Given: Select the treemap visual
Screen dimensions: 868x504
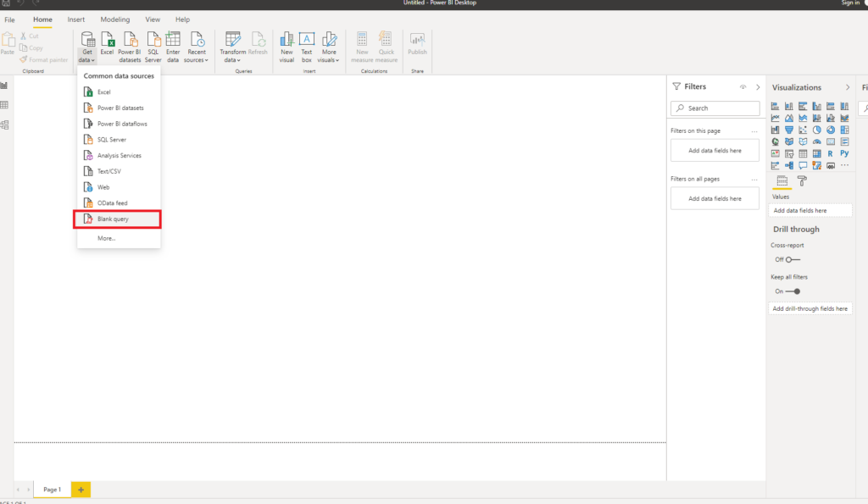Looking at the screenshot, I should (x=844, y=130).
